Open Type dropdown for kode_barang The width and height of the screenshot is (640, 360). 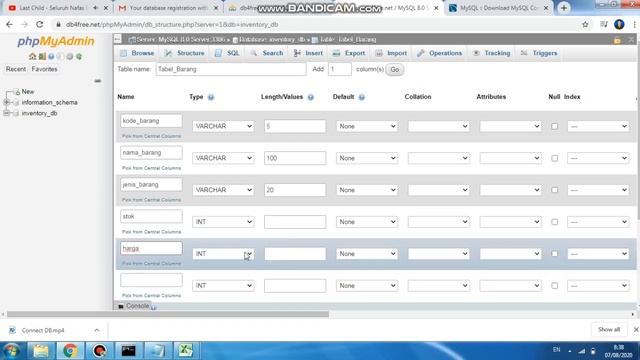(223, 126)
